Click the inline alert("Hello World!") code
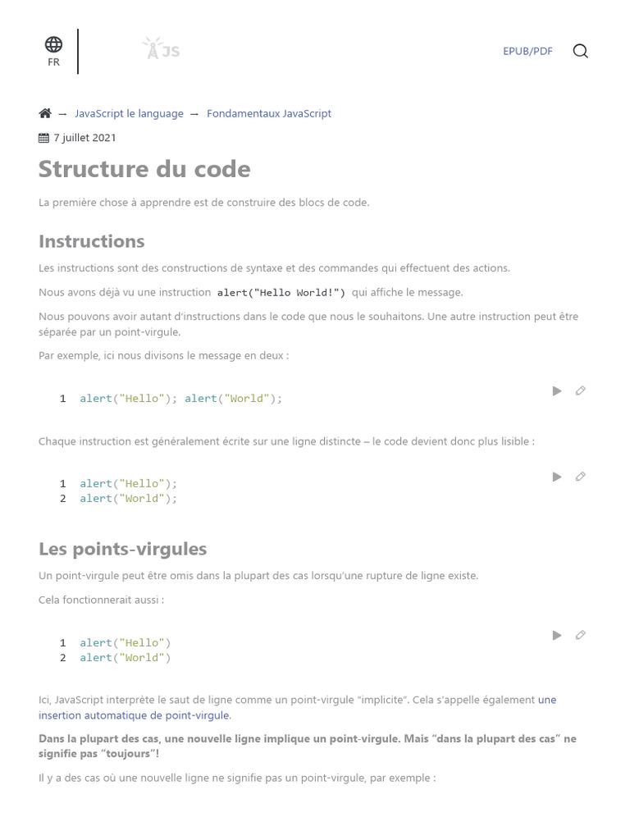Image resolution: width=630 pixels, height=840 pixels. pyautogui.click(x=281, y=293)
